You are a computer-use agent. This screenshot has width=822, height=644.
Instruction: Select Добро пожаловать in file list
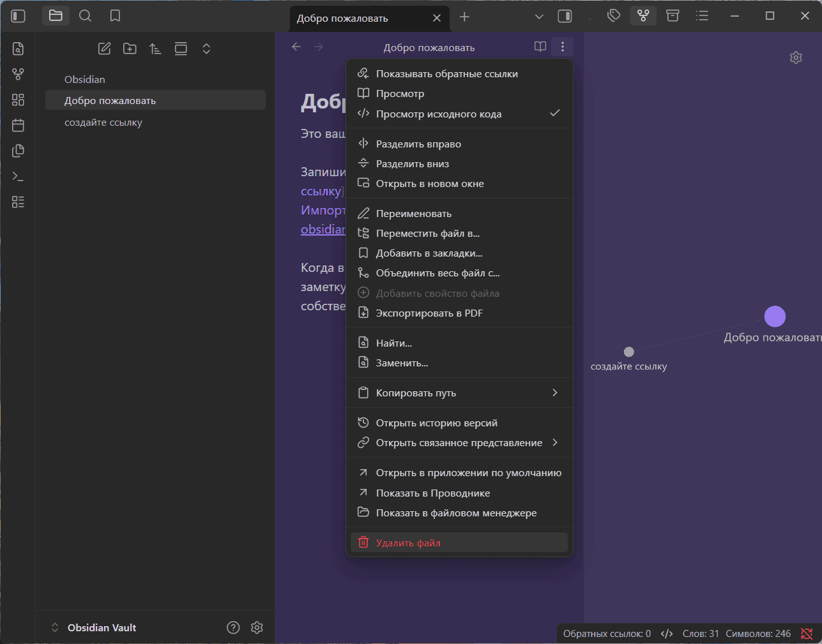(155, 100)
